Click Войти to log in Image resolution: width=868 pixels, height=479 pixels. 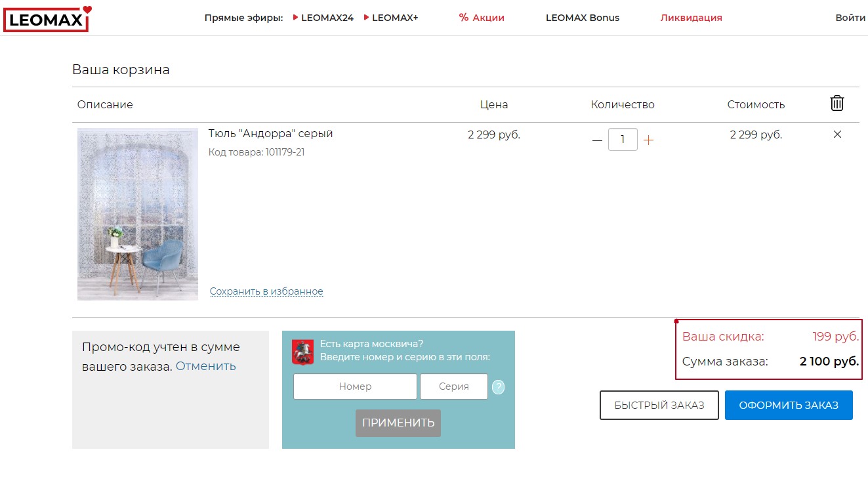click(x=850, y=18)
